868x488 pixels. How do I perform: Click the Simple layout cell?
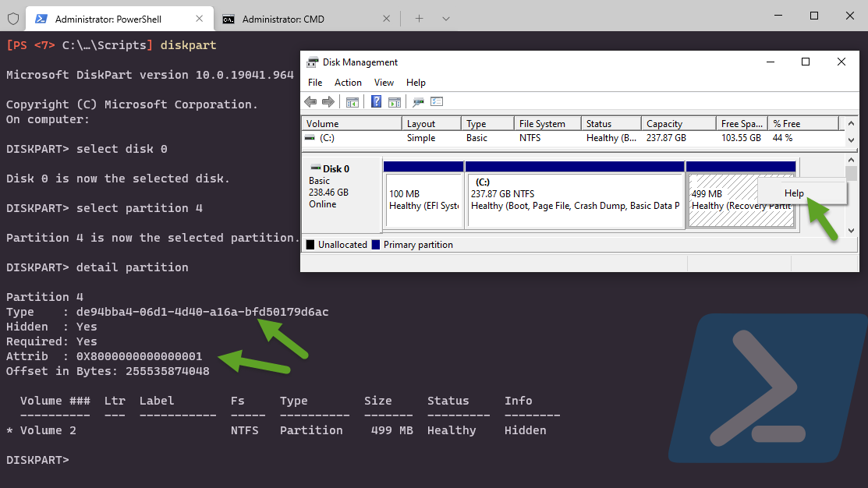click(421, 138)
